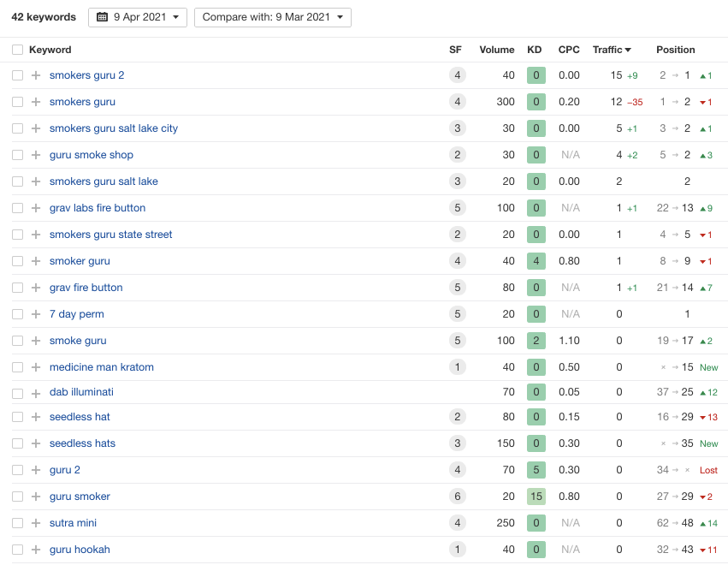The width and height of the screenshot is (728, 565).
Task: Click plus icon beside smokers guru salt lake city
Action: pyautogui.click(x=36, y=128)
